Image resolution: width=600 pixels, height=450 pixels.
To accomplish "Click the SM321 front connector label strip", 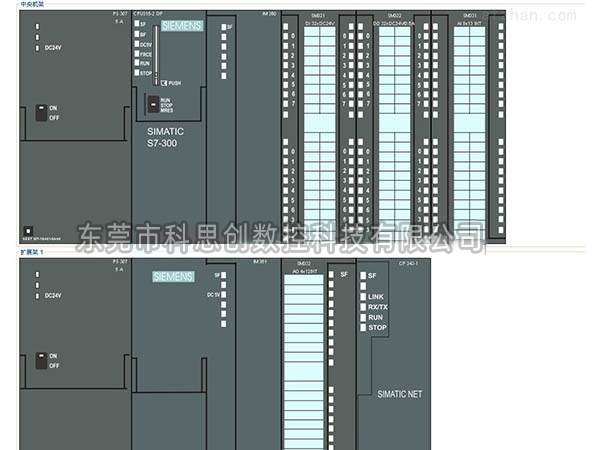I will point(320,134).
